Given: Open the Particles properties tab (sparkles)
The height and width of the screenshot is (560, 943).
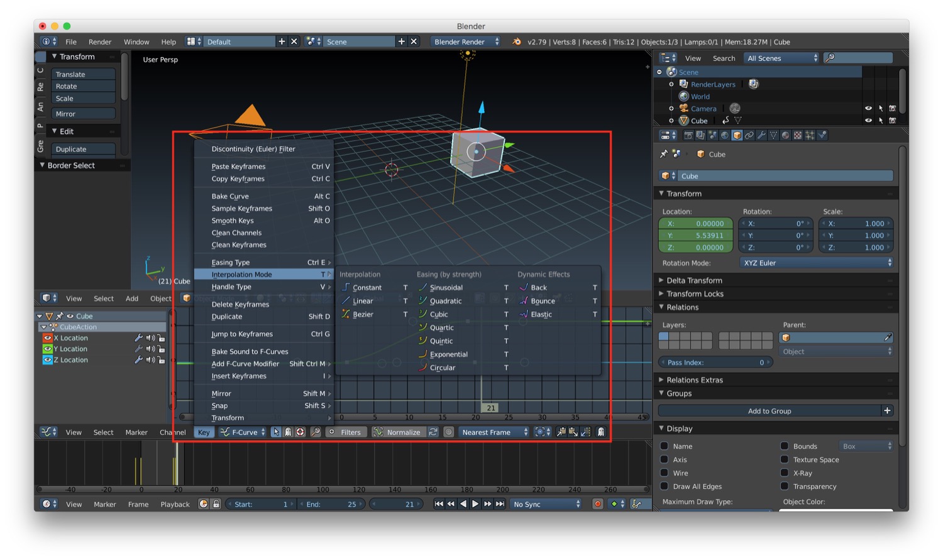Looking at the screenshot, I should [x=810, y=135].
